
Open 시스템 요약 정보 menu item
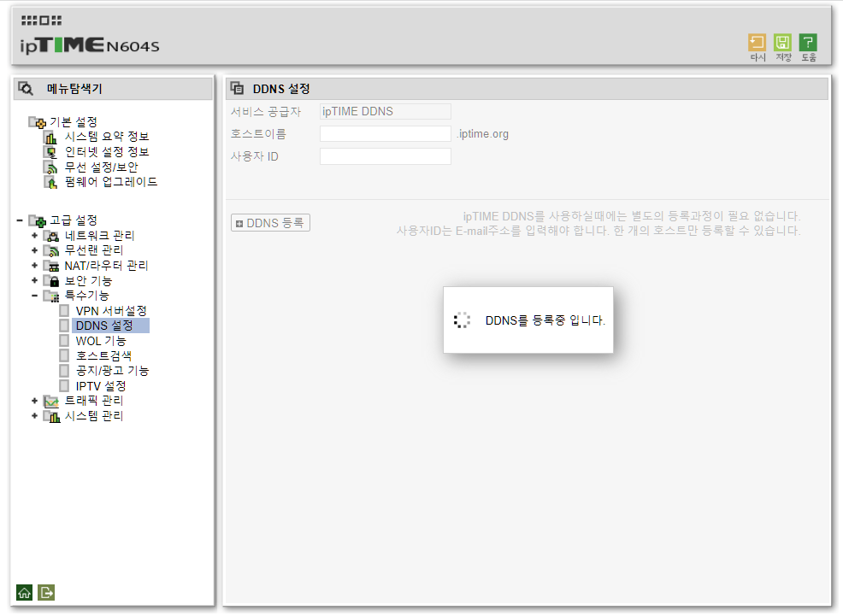point(107,137)
